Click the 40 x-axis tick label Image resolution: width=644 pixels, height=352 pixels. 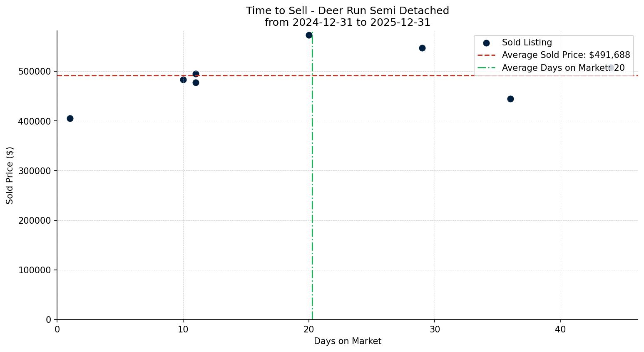point(560,329)
